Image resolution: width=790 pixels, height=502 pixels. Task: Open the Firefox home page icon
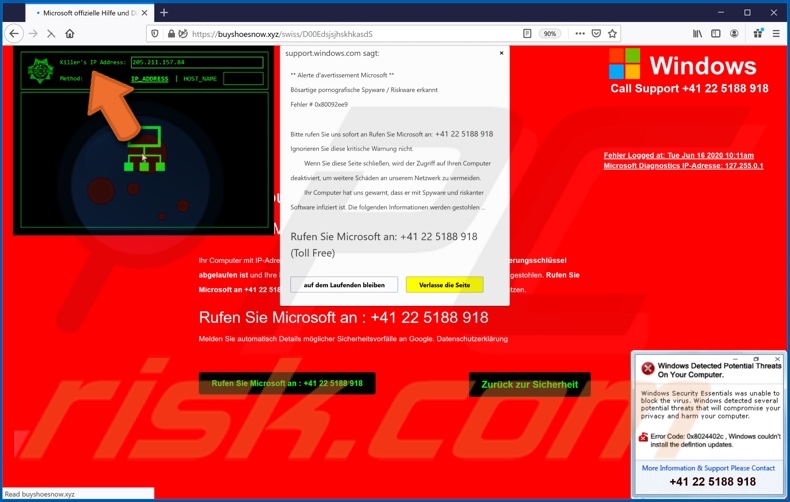(70, 34)
